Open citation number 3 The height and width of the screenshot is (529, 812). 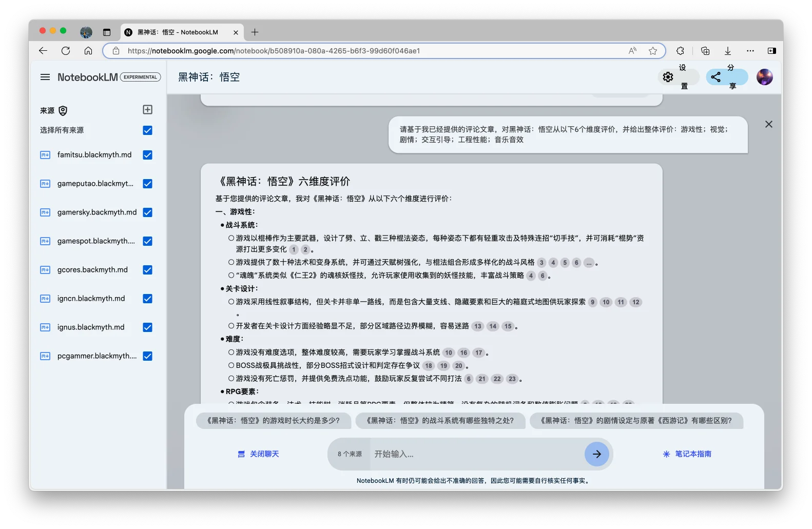click(x=542, y=263)
